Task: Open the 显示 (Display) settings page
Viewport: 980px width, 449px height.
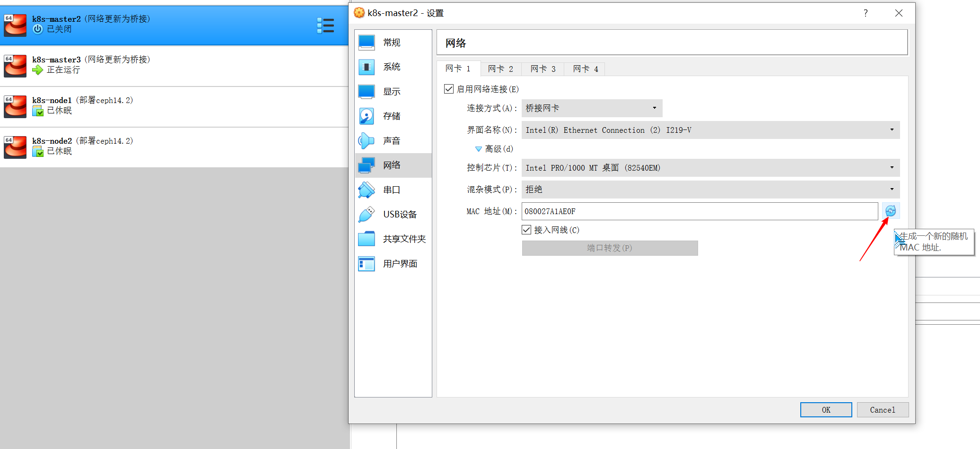Action: (391, 91)
